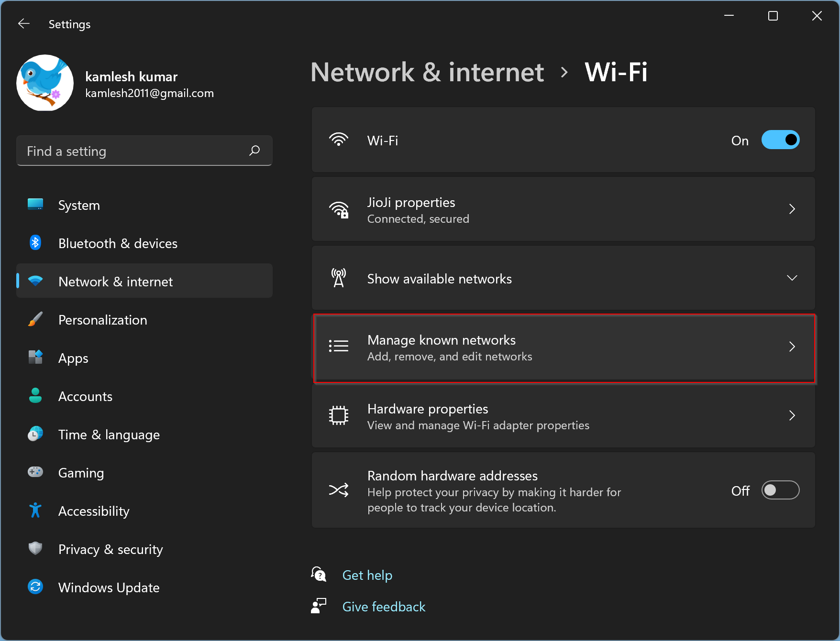Click the Wi-Fi breadcrumb heading

click(616, 72)
